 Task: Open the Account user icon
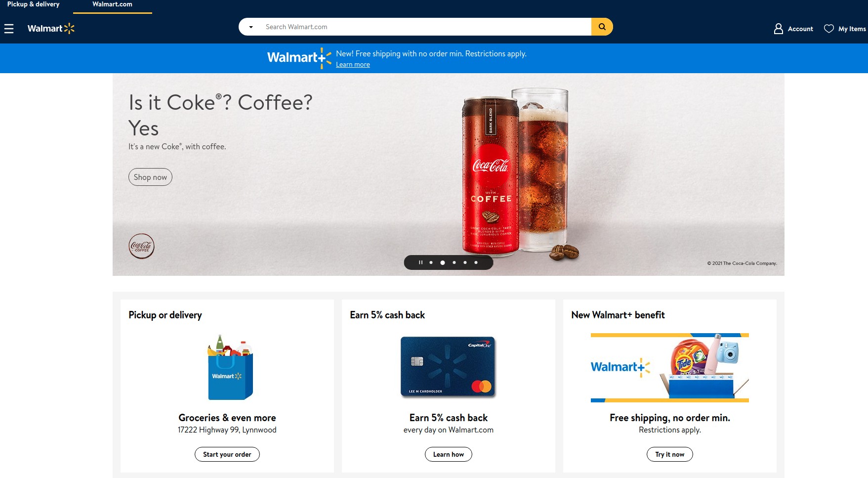(x=779, y=29)
